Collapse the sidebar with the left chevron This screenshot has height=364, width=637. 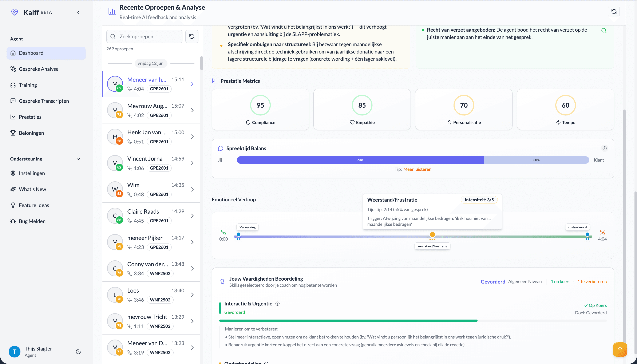(78, 12)
